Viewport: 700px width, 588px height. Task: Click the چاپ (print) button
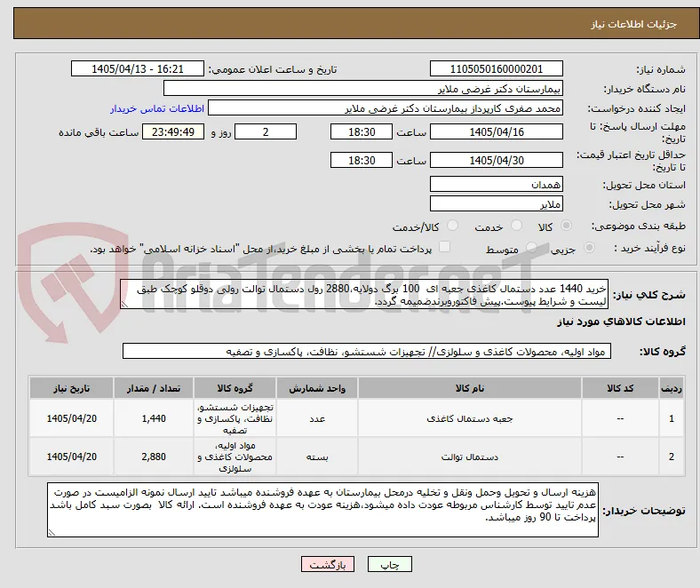389,564
